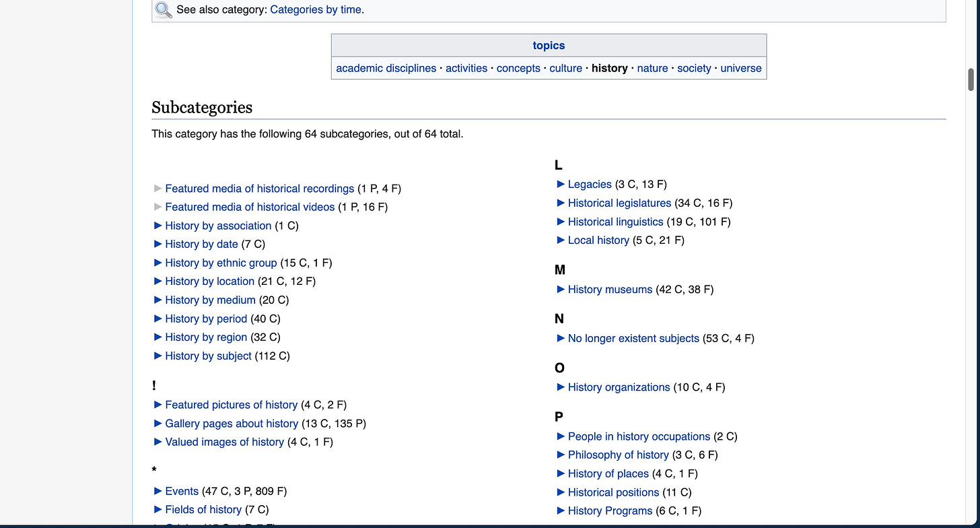980x528 pixels.
Task: Expand Featured pictures of history arrow
Action: point(158,405)
